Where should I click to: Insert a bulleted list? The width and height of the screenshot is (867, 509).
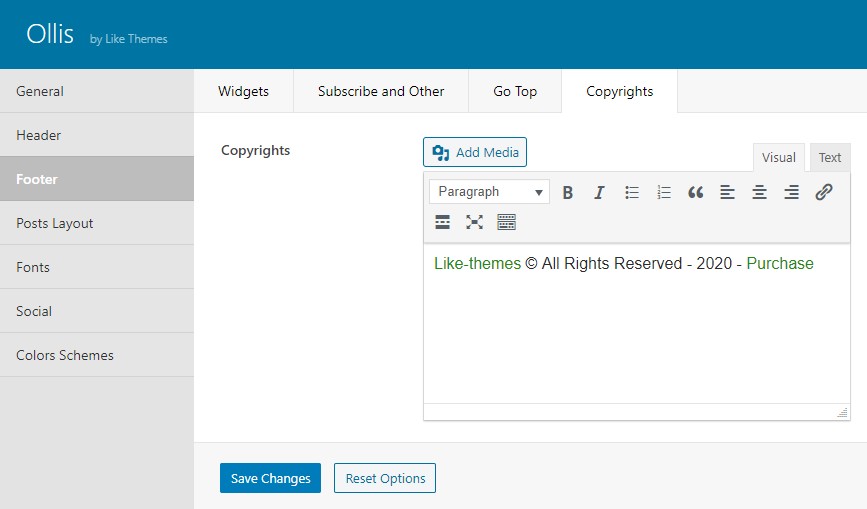[x=631, y=192]
